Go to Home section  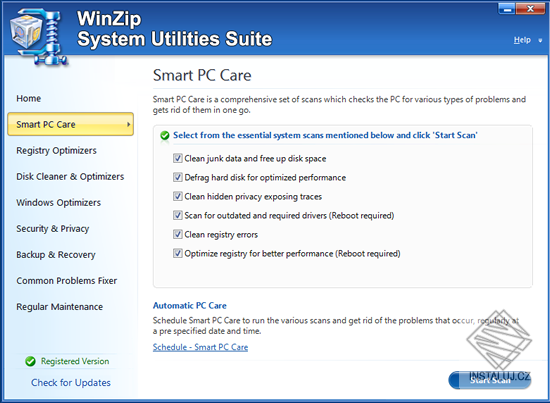coord(28,99)
